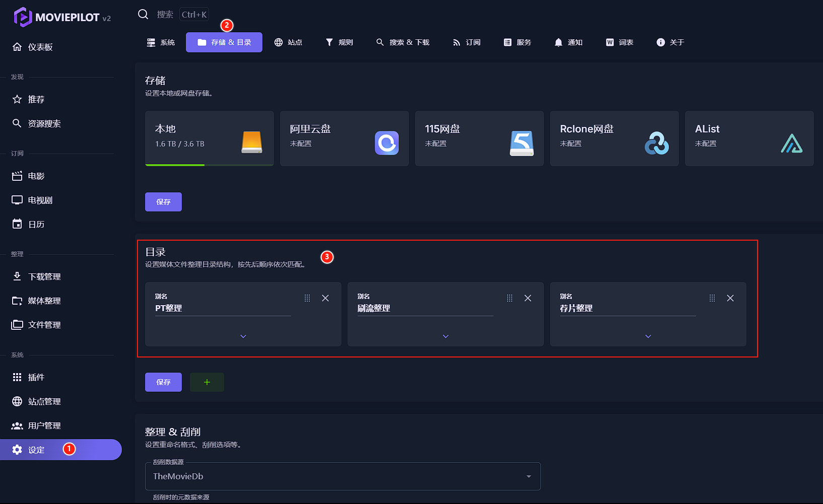Click the 阿里云盘 logo icon
Viewport: 823px width, 504px height.
(387, 143)
